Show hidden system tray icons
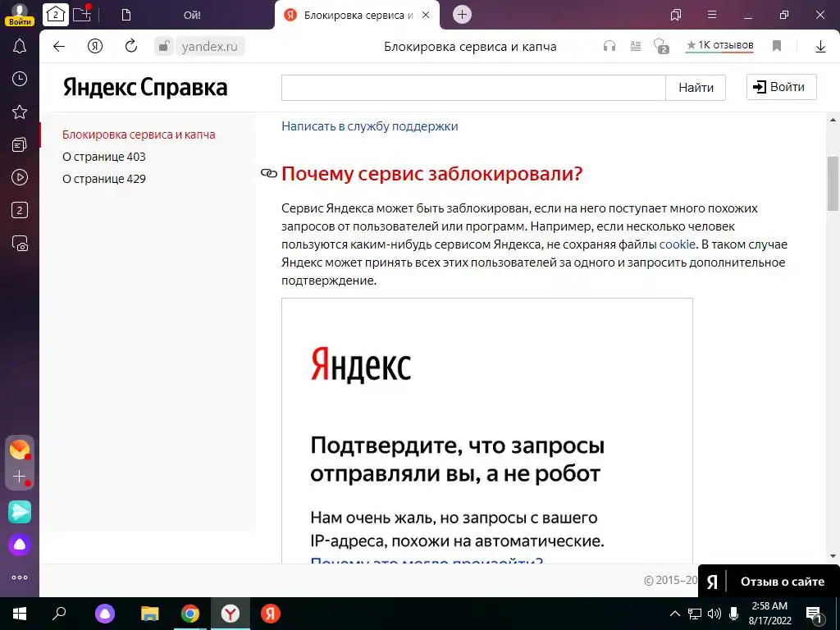This screenshot has width=840, height=630. 675,614
